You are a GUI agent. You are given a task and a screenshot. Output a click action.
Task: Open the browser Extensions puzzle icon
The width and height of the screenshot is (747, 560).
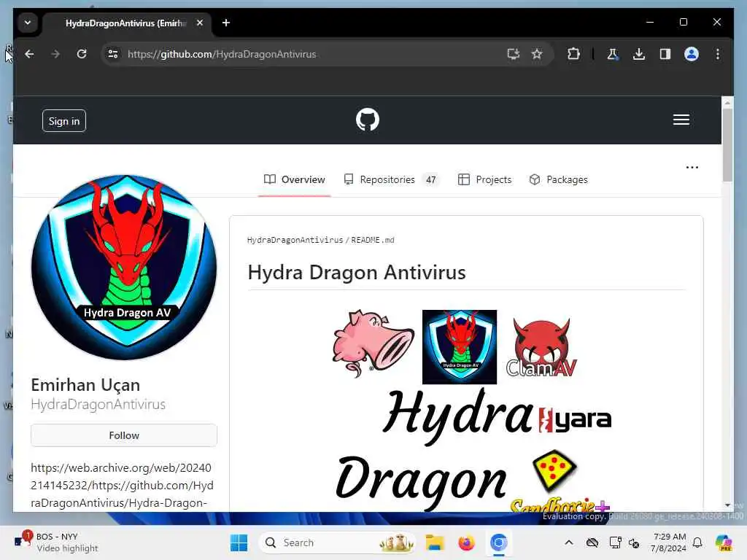pos(573,54)
